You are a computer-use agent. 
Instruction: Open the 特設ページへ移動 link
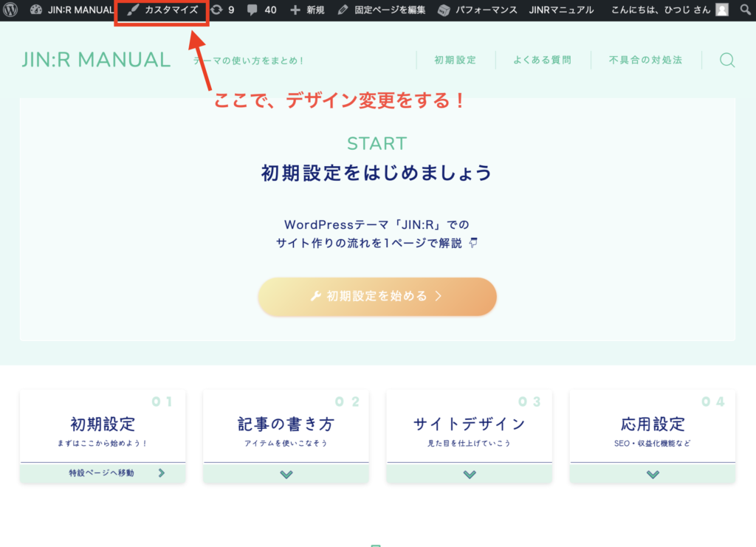103,473
